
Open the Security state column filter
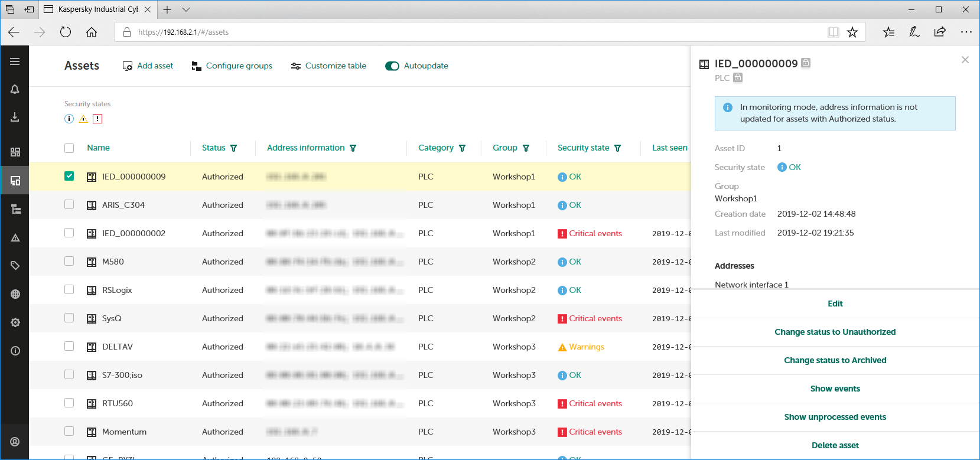coord(618,148)
